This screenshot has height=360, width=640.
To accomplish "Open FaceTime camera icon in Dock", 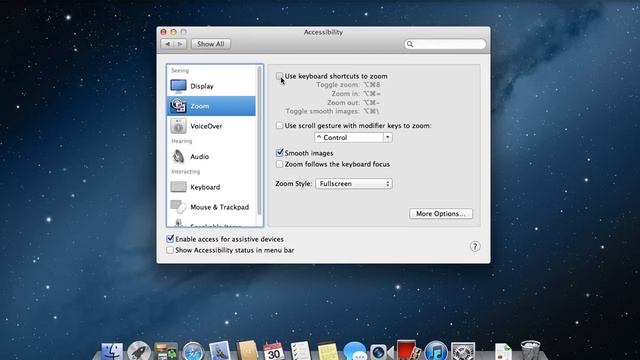I will (x=381, y=352).
